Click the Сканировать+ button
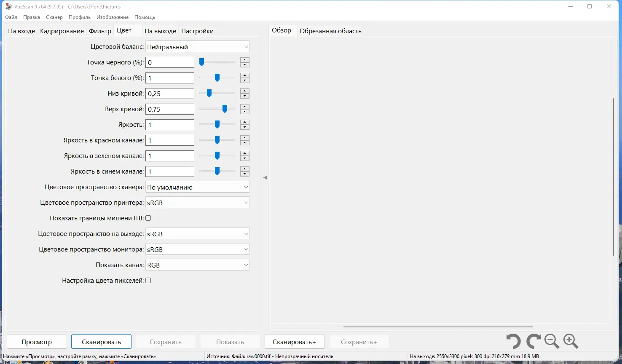Viewport: 622px width, 364px height. tap(294, 342)
